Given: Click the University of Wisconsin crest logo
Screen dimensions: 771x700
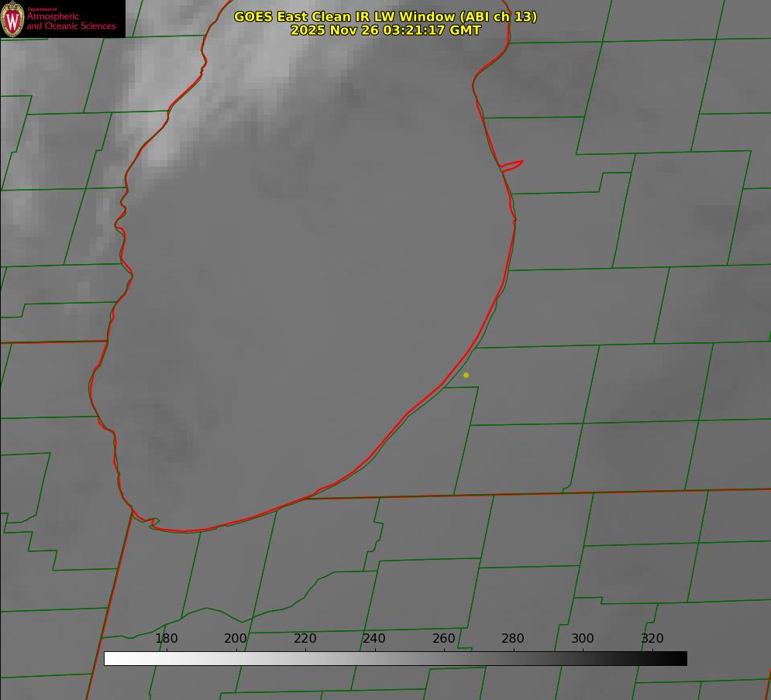Looking at the screenshot, I should tap(12, 19).
